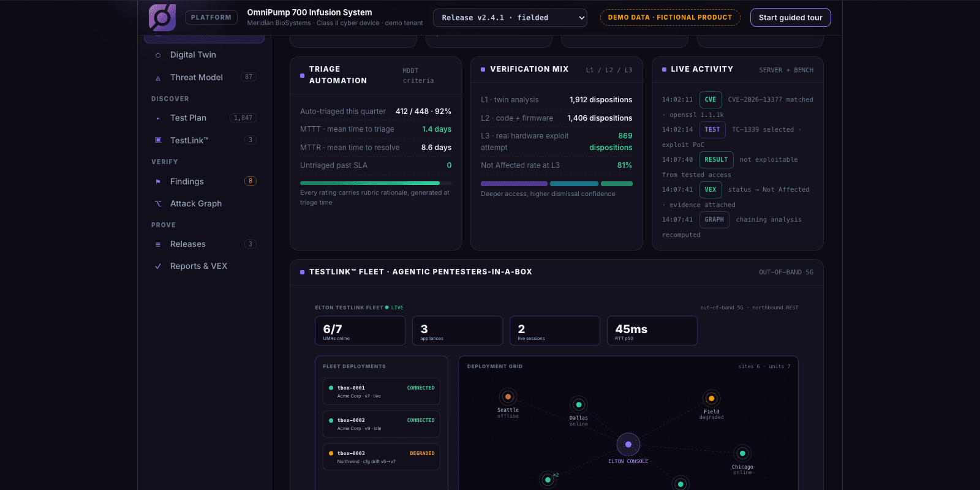Click the "DEMO DATA · FICTIONAL PRODUCT" badge
This screenshot has height=490, width=980.
(x=670, y=18)
